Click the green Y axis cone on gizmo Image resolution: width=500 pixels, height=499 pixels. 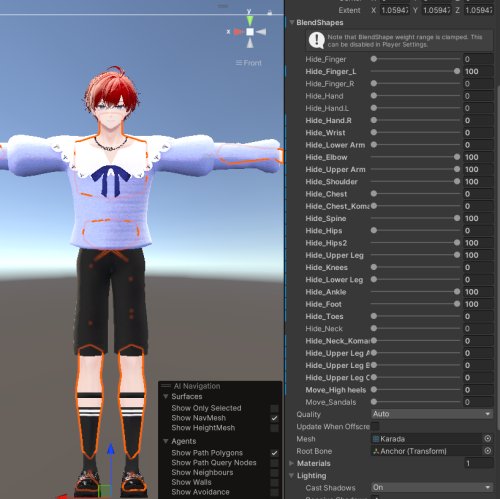(x=250, y=21)
